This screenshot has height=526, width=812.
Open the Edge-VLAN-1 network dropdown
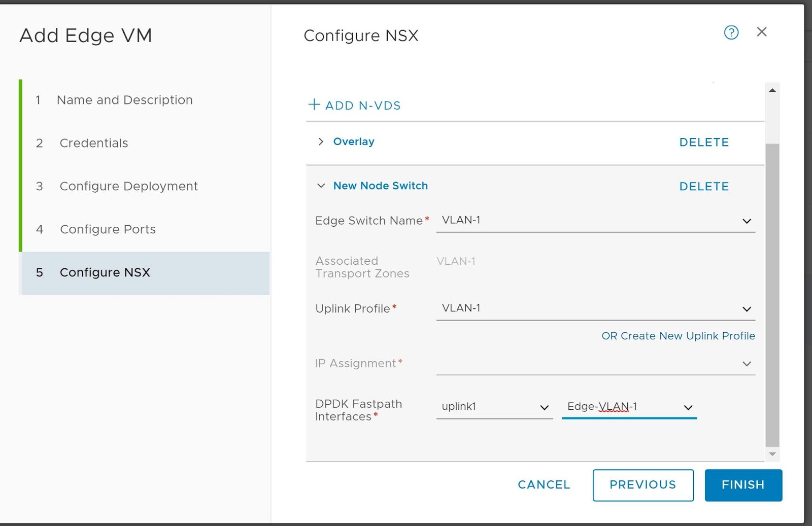click(629, 407)
